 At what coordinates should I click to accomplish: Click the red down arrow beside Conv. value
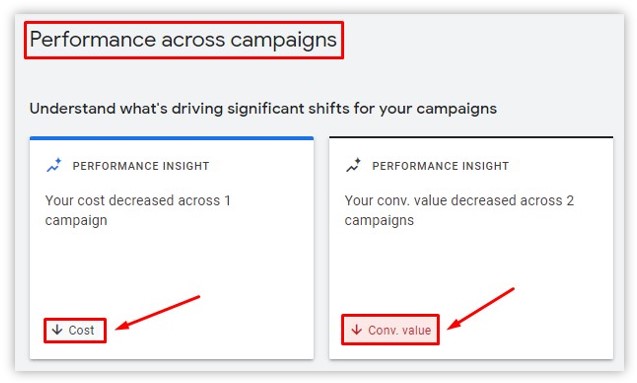(x=356, y=330)
